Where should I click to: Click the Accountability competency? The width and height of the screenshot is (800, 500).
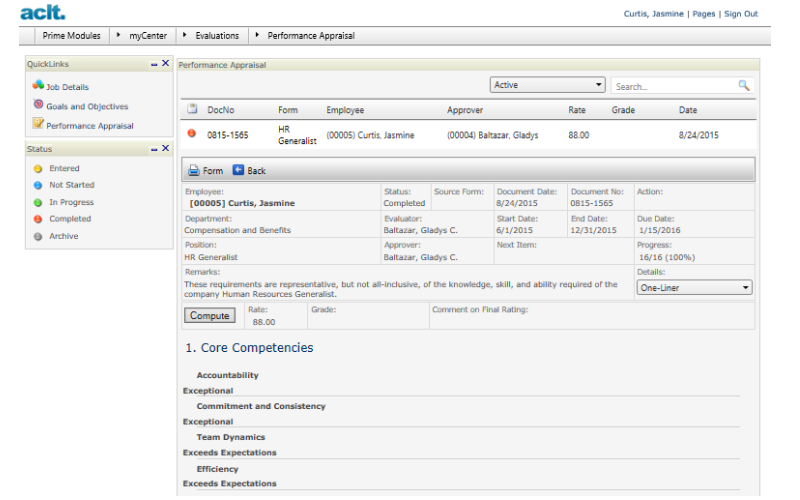coord(228,376)
